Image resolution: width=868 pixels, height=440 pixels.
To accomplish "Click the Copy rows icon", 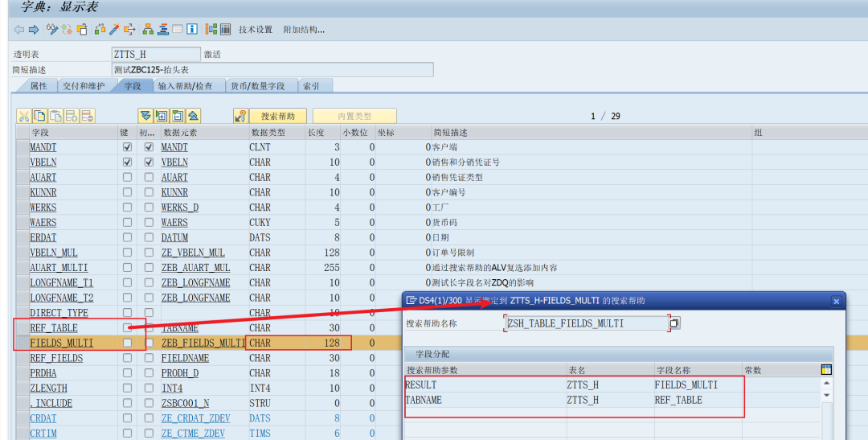I will pyautogui.click(x=40, y=116).
